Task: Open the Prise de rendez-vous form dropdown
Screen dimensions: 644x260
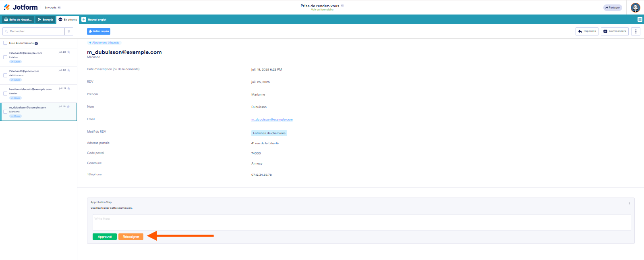Action: (x=342, y=6)
